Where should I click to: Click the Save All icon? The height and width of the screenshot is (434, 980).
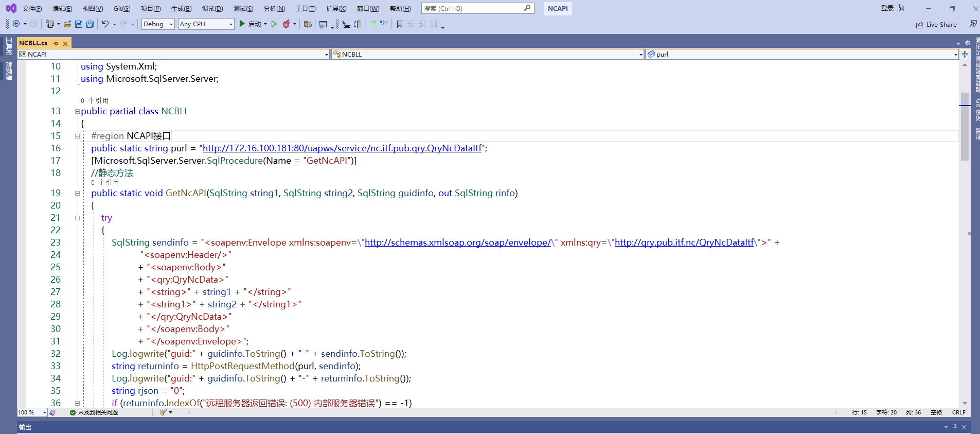90,24
